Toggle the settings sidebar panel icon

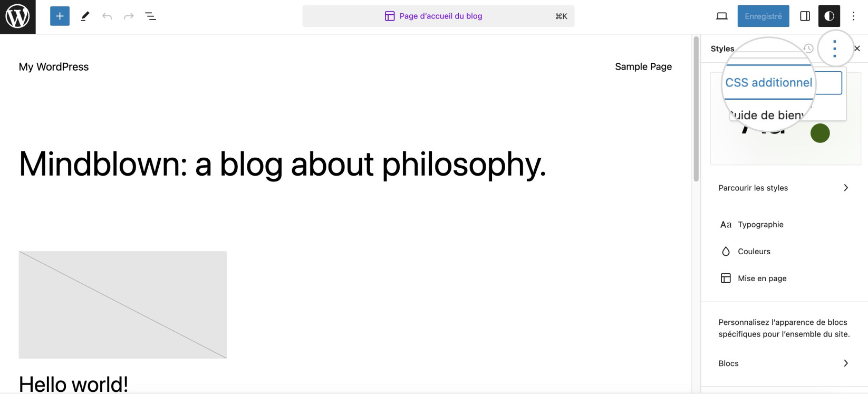pos(805,16)
